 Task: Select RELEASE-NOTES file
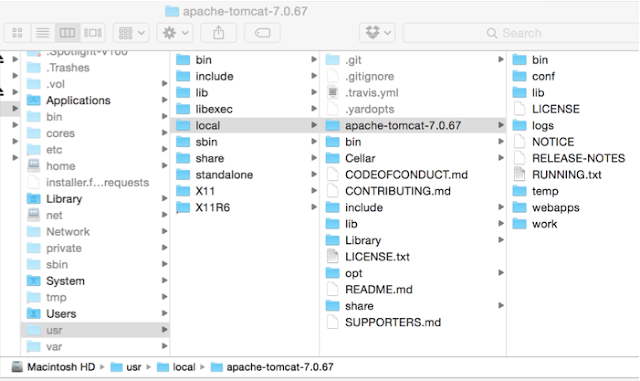(578, 158)
